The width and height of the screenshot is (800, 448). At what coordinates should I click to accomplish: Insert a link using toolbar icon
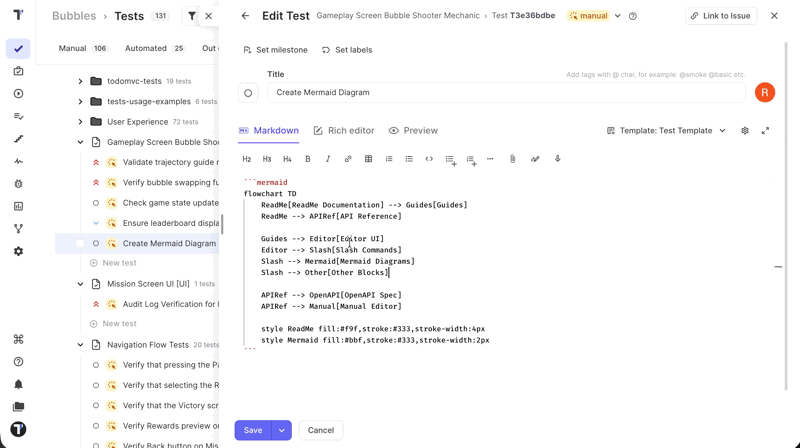tap(348, 159)
